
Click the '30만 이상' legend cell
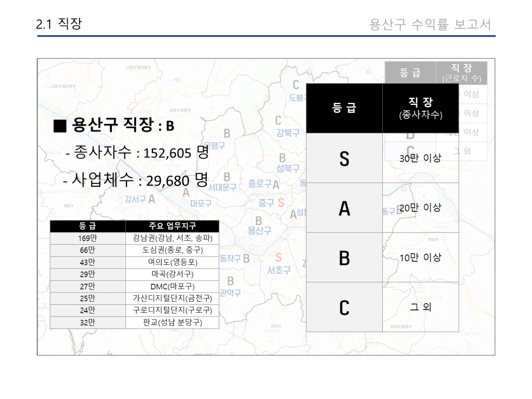pos(421,158)
